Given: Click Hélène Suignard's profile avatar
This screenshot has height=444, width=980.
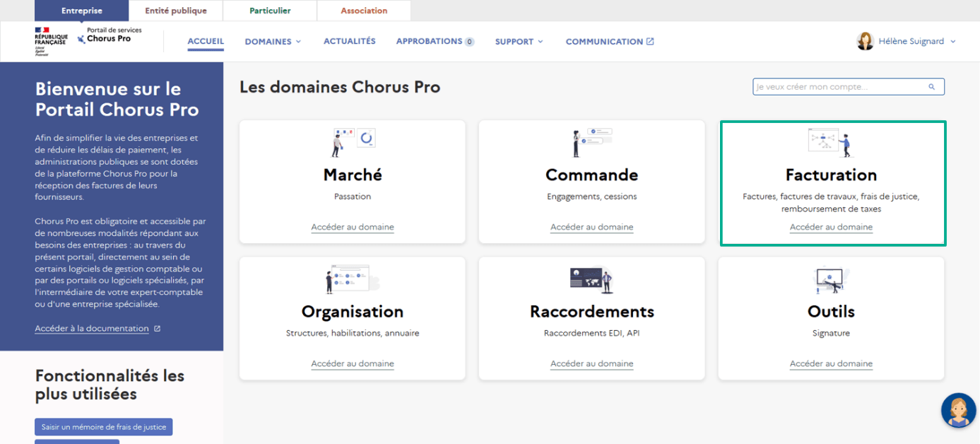Looking at the screenshot, I should click(x=865, y=42).
